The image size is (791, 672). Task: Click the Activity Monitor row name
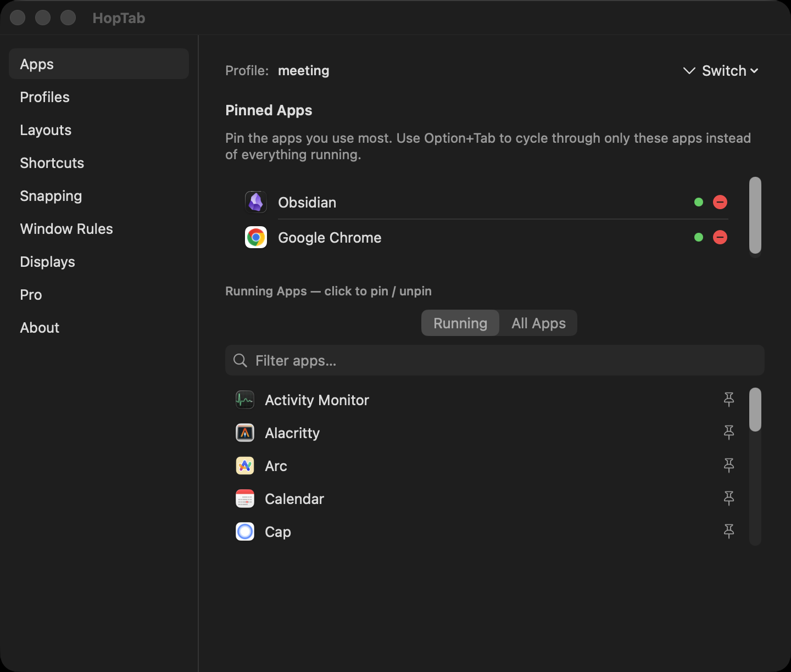(317, 400)
